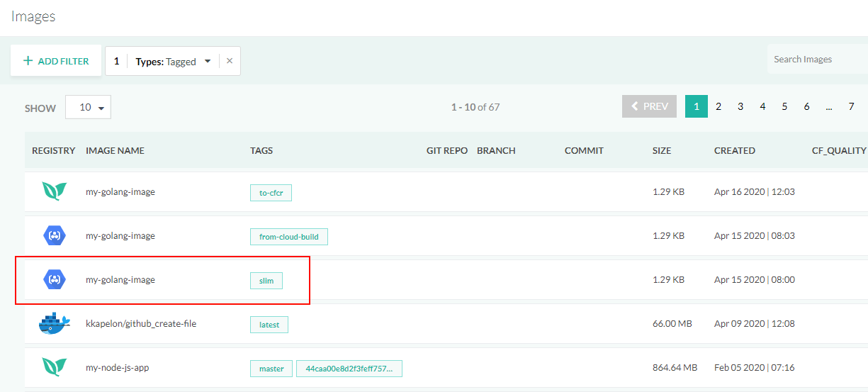Jump to page 5 in pagination

click(x=784, y=106)
